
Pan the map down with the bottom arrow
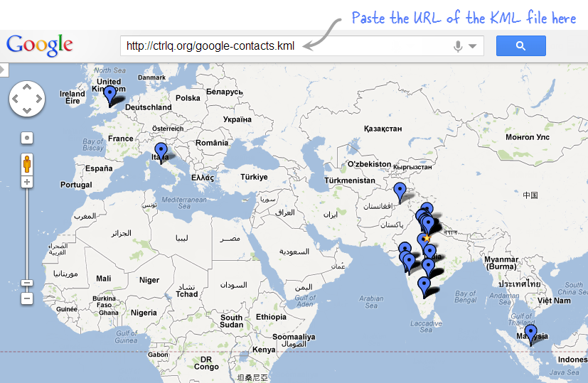coord(27,111)
